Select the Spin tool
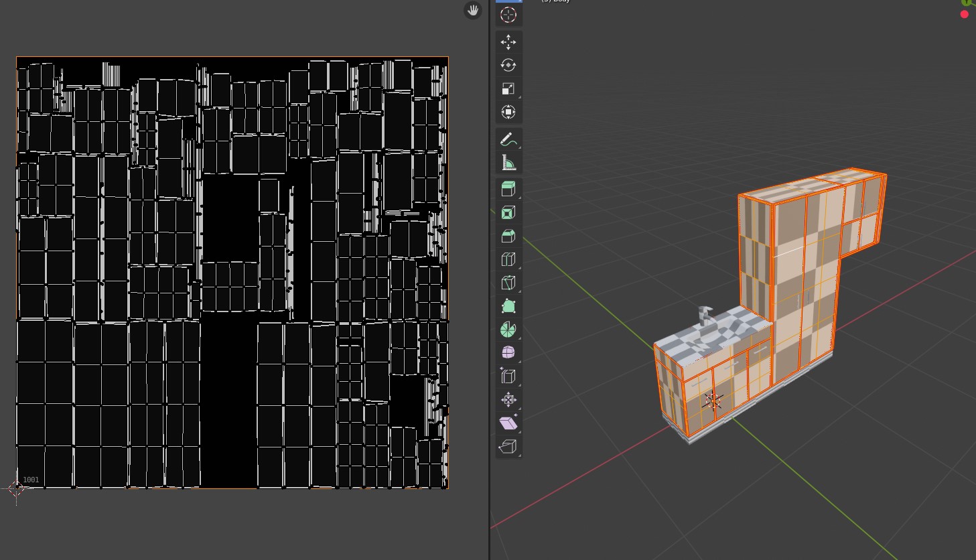Screen dimensions: 976x560 point(508,330)
